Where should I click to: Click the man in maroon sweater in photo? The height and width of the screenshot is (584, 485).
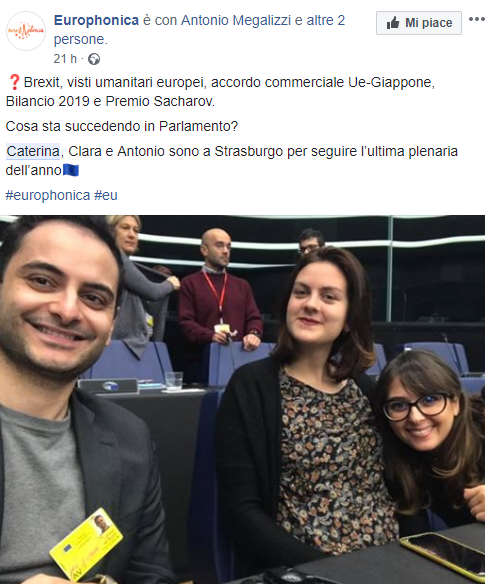(x=219, y=294)
